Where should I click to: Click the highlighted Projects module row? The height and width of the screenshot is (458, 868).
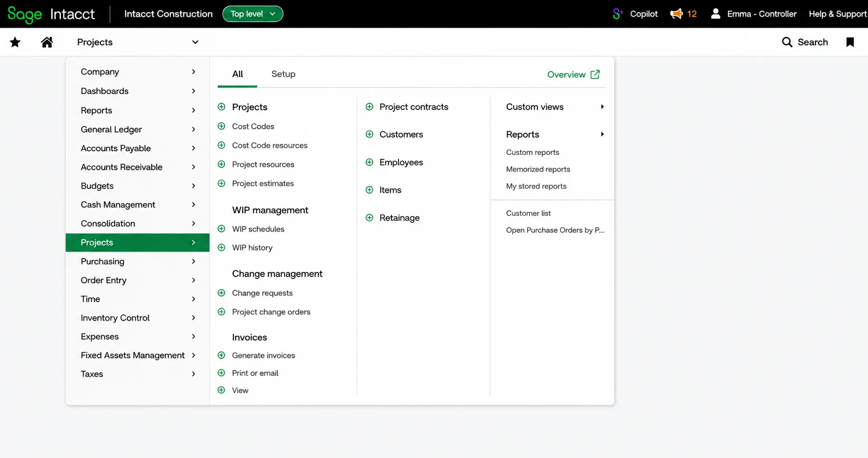tap(137, 242)
